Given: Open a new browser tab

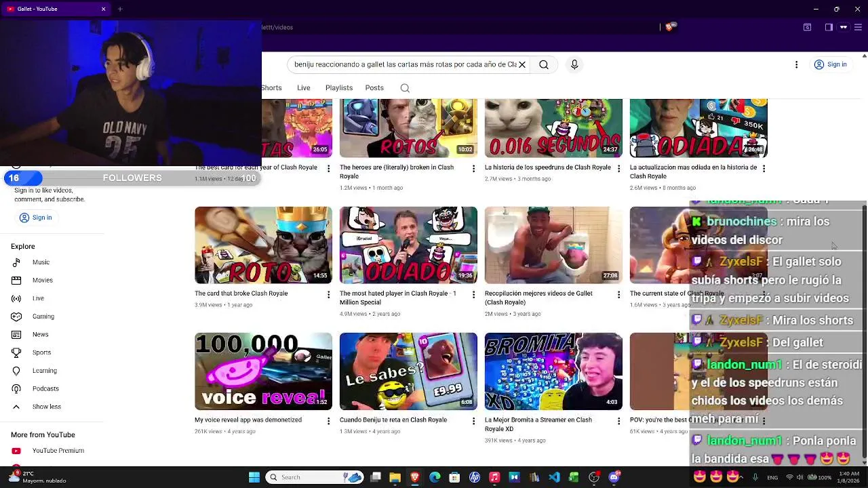Looking at the screenshot, I should [120, 9].
